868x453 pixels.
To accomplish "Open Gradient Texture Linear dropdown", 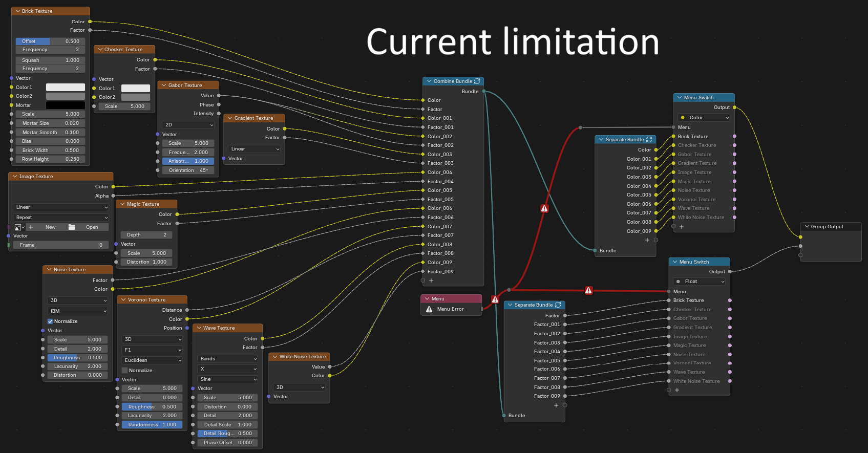I will (x=255, y=149).
